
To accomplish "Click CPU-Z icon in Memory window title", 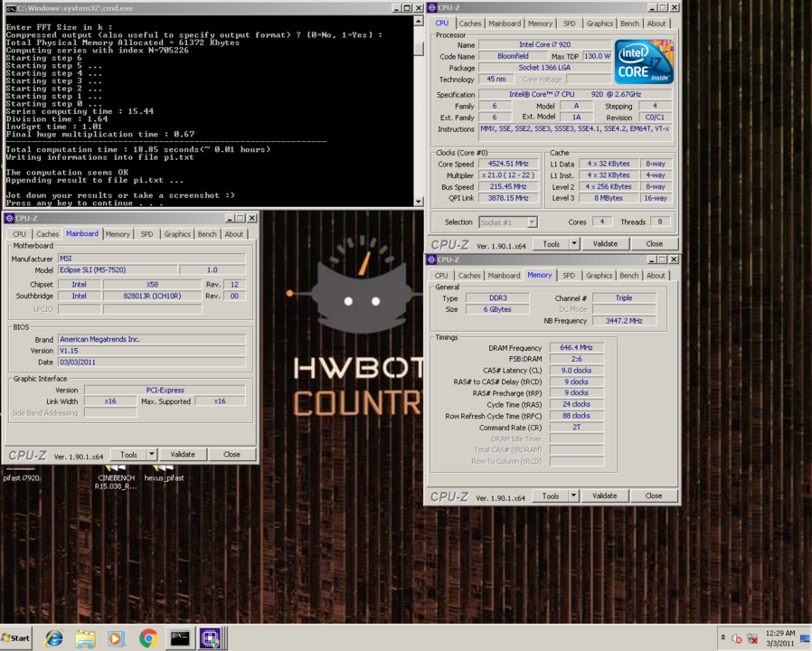I will (430, 259).
